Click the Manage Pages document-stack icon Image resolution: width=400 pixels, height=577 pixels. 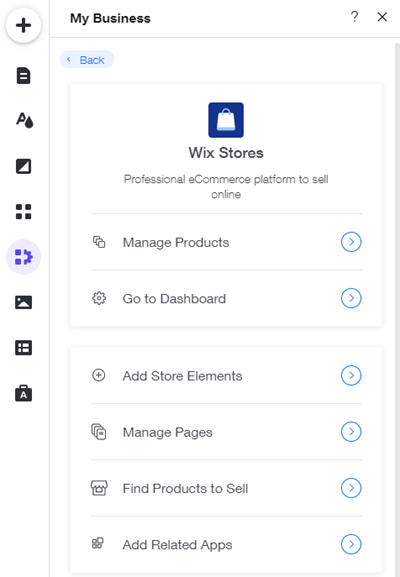click(99, 432)
